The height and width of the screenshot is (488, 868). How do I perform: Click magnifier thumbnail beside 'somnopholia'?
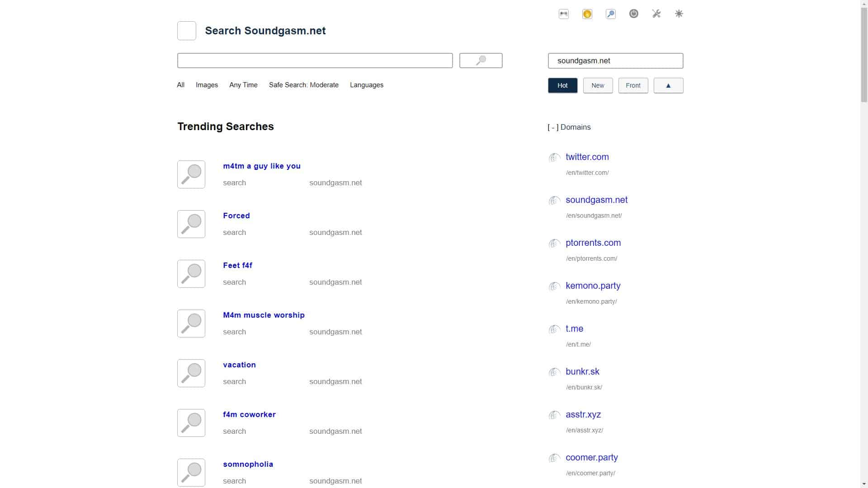191,473
